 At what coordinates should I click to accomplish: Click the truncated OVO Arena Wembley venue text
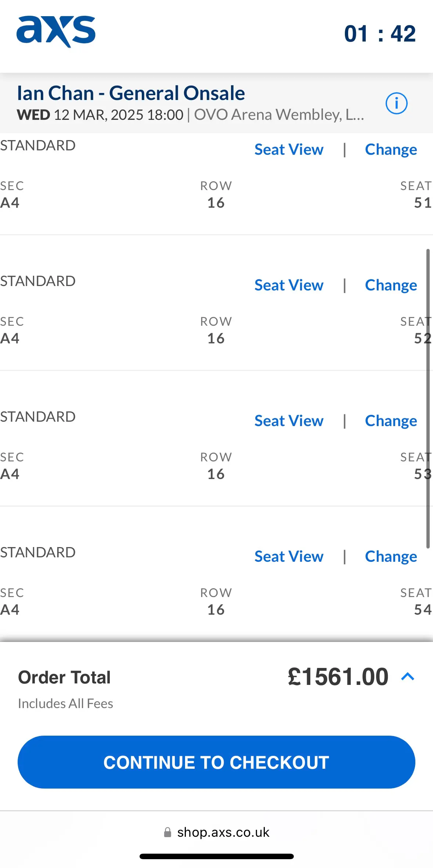279,115
